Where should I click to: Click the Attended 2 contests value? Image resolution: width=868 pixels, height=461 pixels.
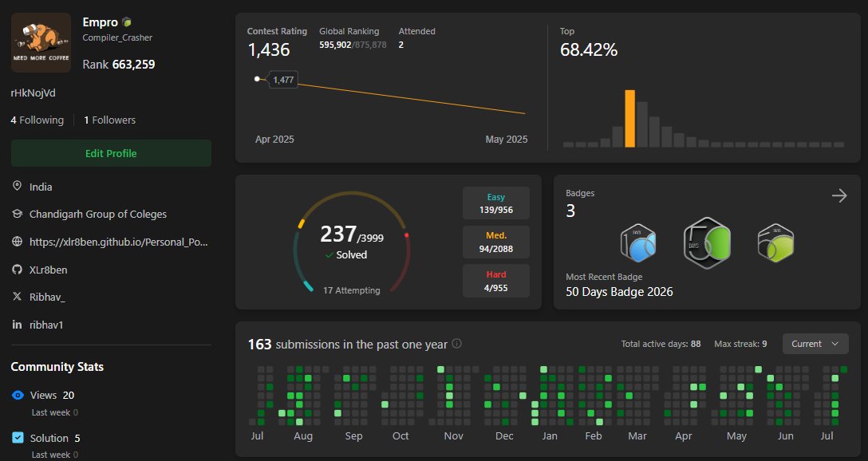click(x=400, y=45)
